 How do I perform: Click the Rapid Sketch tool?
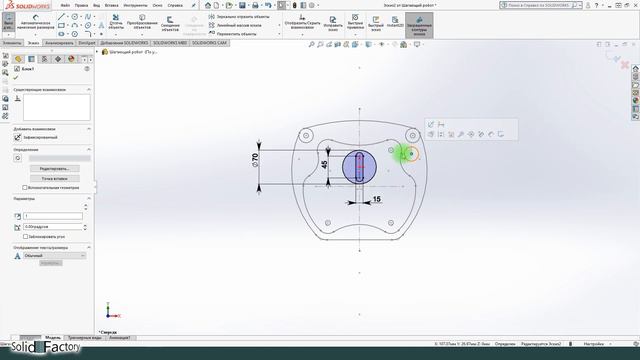pos(376,23)
